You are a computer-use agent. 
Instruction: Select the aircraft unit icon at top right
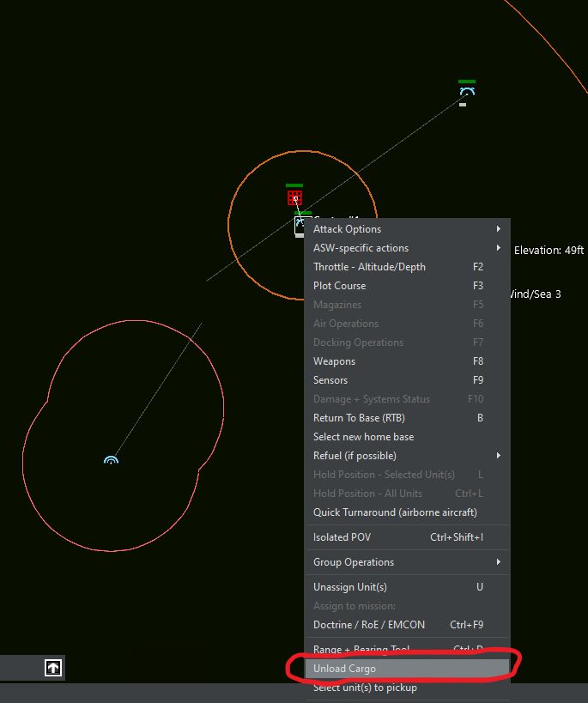tap(467, 92)
